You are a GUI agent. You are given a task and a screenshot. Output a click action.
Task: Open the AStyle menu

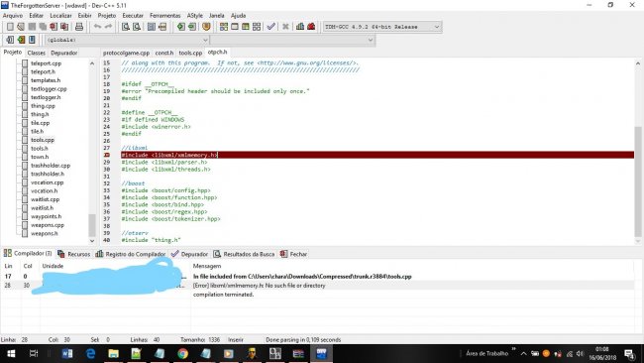(195, 16)
